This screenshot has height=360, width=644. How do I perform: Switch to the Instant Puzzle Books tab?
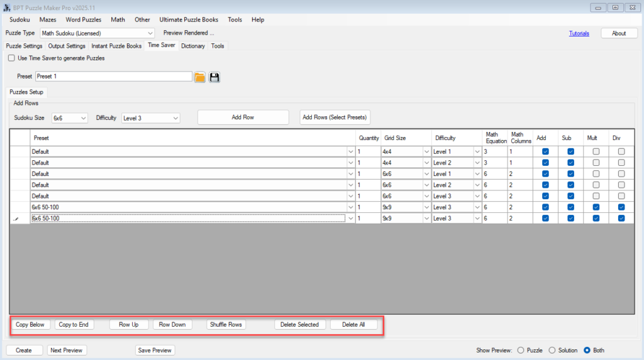point(116,46)
